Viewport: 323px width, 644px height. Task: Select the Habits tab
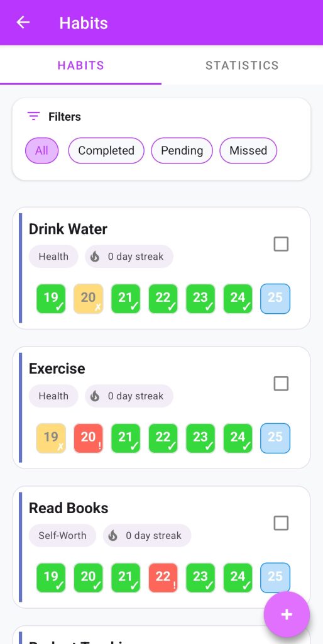click(x=81, y=65)
